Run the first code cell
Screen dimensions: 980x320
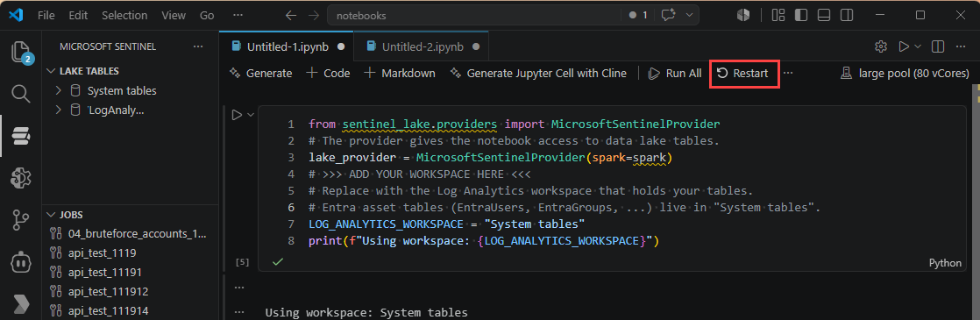[237, 115]
